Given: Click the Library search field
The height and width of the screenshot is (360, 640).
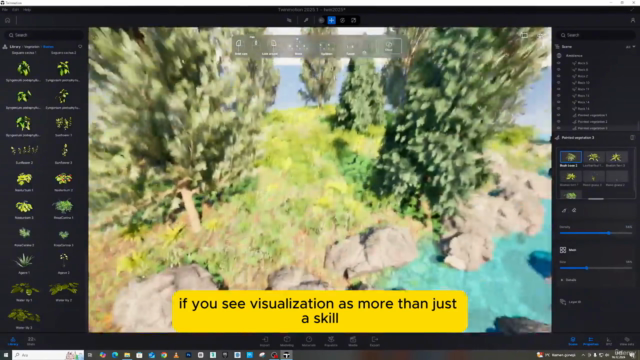Looking at the screenshot, I should [44, 35].
